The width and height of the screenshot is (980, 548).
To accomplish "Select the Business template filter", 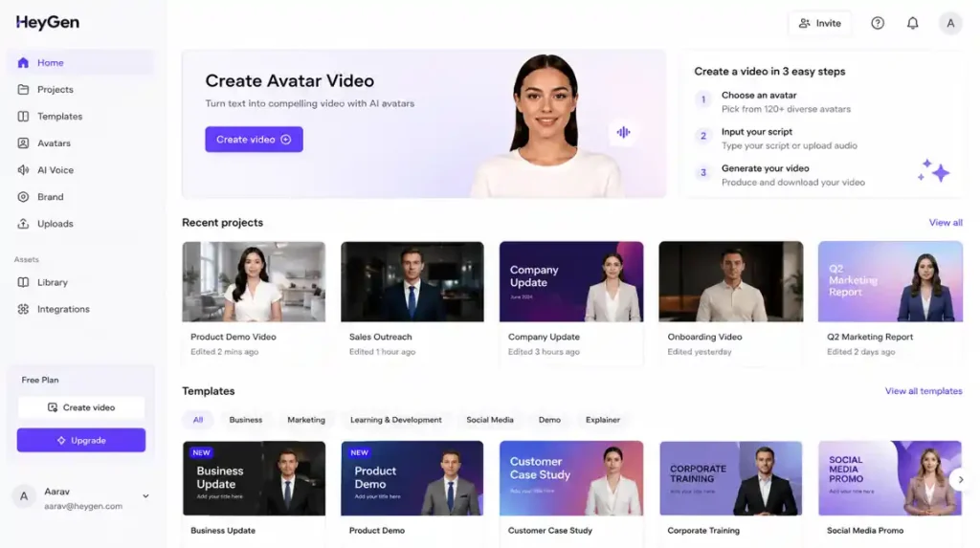I will point(246,420).
